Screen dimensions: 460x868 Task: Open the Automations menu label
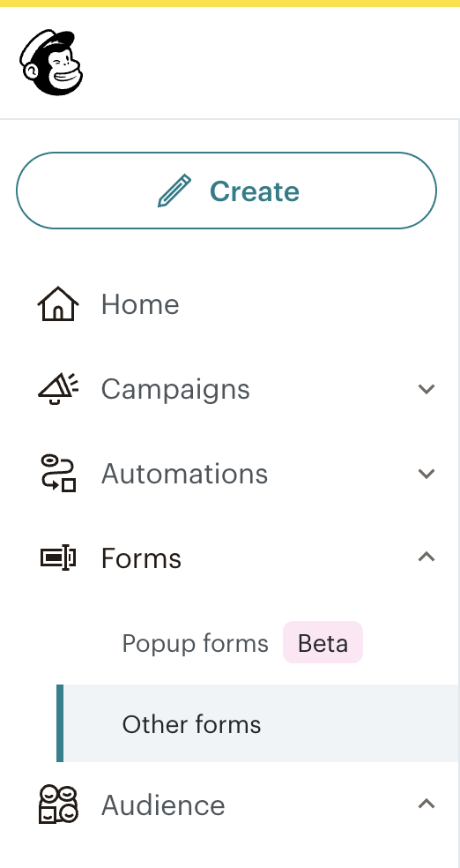[185, 474]
